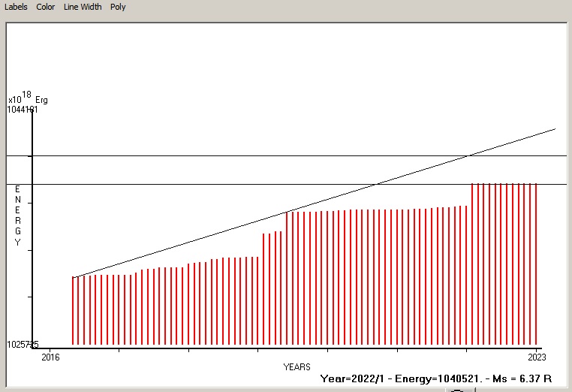Open the Color menu

pos(46,7)
